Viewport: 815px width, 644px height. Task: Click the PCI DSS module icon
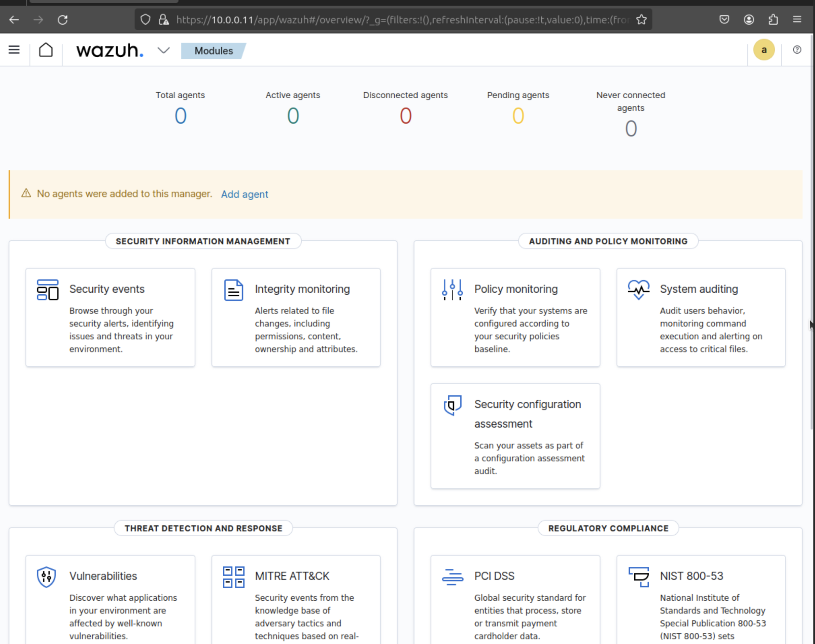click(x=452, y=577)
